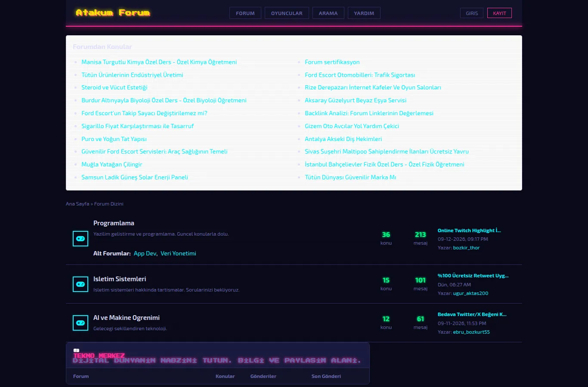The image size is (588, 387).
Task: Click the GIRIS button
Action: click(472, 13)
